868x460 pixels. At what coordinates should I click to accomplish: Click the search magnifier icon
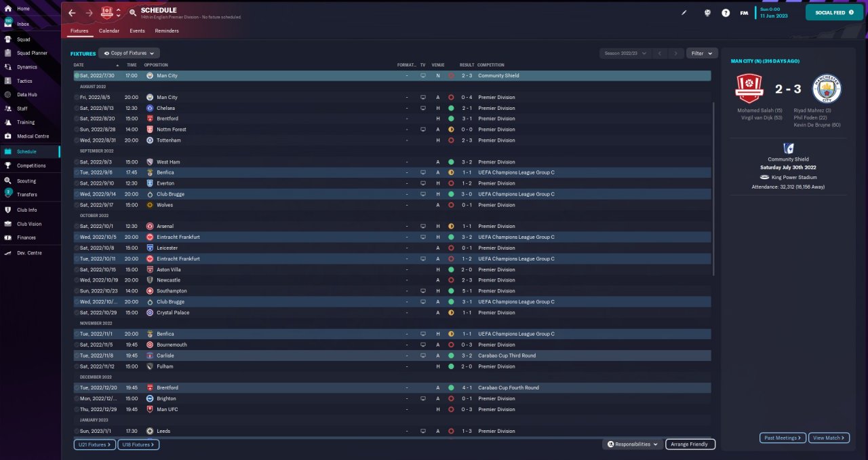coord(132,13)
